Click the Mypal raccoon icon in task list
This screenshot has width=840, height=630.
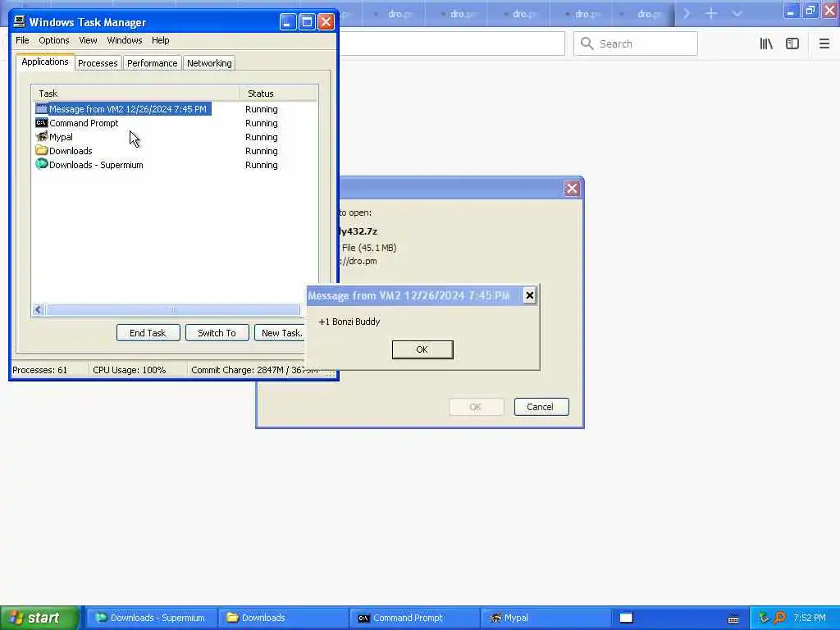[x=41, y=137]
